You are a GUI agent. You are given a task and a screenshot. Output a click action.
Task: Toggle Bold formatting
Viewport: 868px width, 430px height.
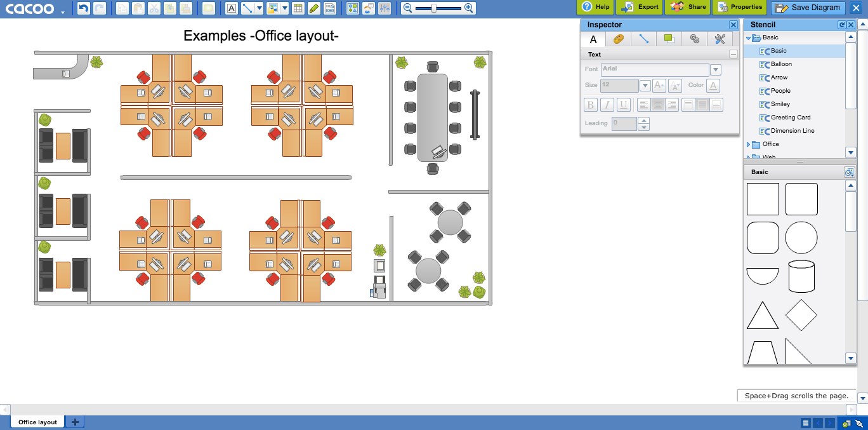click(x=591, y=105)
